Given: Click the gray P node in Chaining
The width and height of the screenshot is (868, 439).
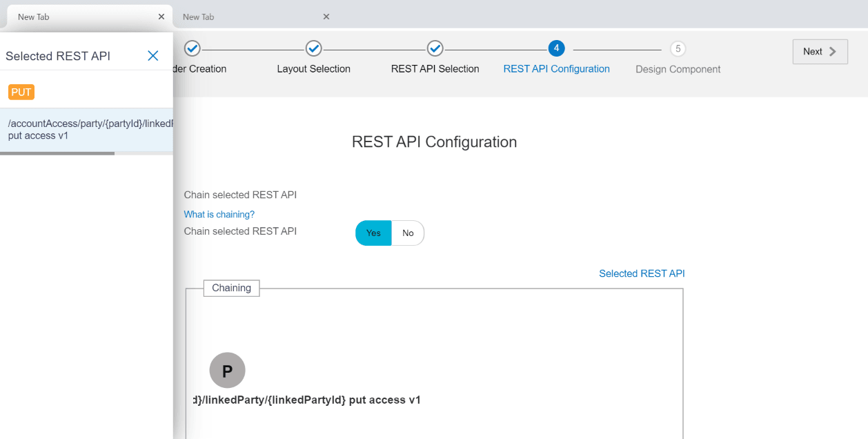Looking at the screenshot, I should (227, 371).
